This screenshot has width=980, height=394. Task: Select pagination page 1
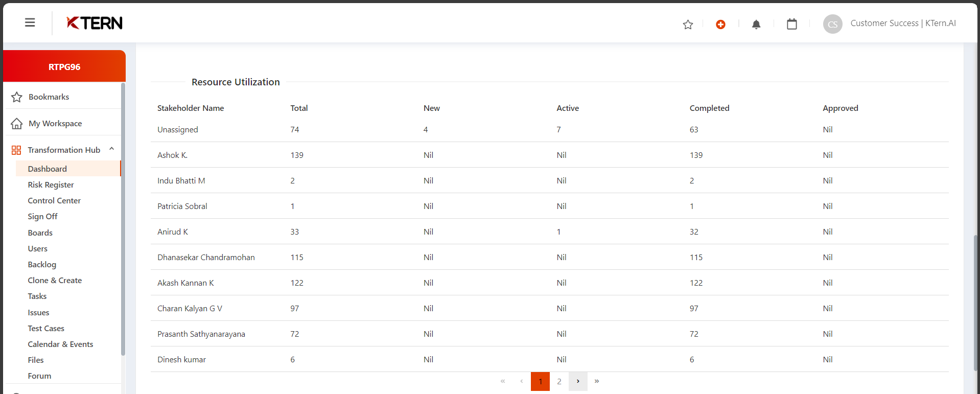(540, 381)
